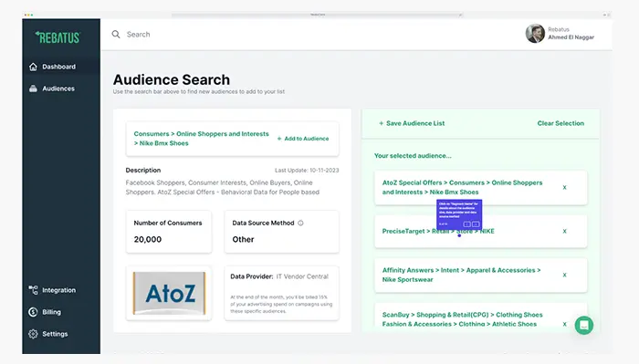Open the chat support bubble
This screenshot has height=364, width=639.
pyautogui.click(x=583, y=326)
